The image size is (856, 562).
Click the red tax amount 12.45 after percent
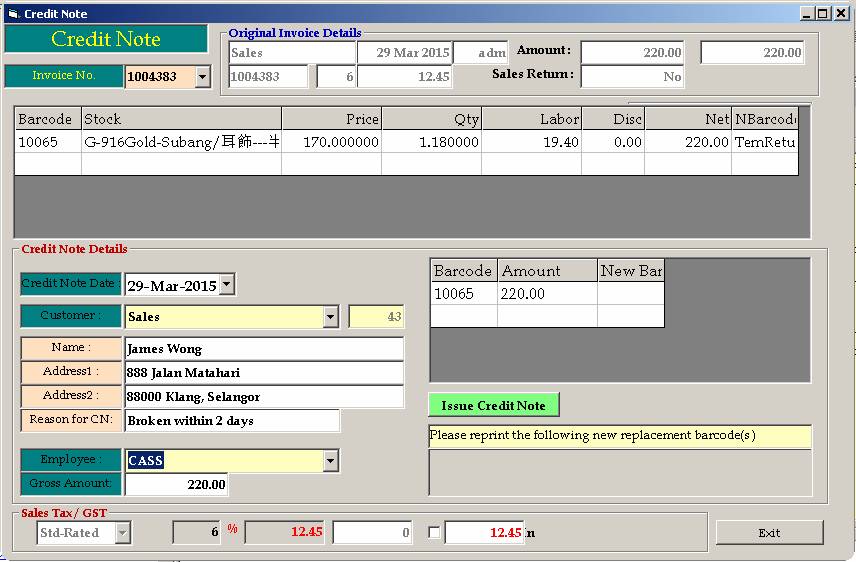click(x=284, y=532)
